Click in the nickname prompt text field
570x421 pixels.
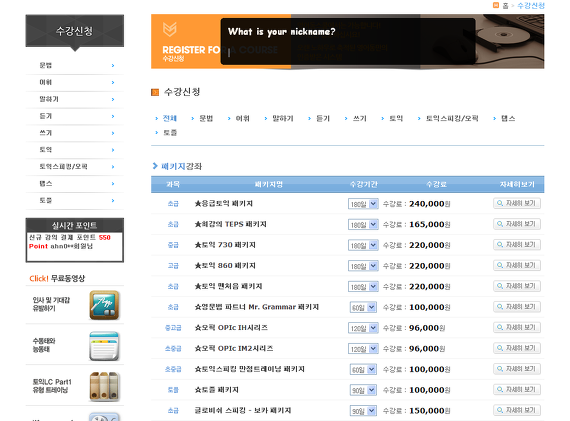[347, 53]
